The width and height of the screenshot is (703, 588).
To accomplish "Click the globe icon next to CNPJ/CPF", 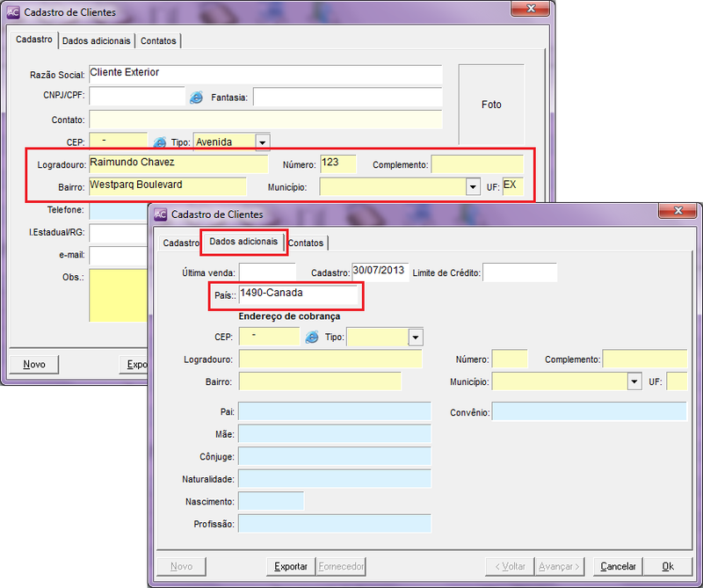I will click(x=196, y=97).
